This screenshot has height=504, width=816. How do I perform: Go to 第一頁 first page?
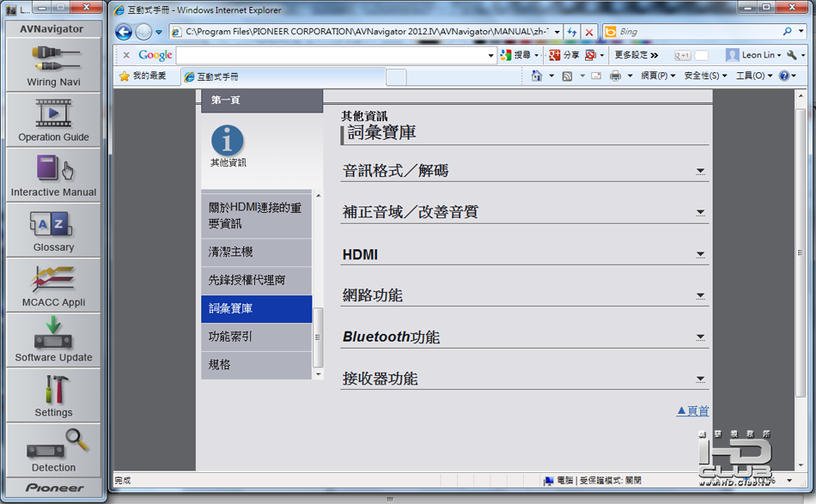(262, 100)
